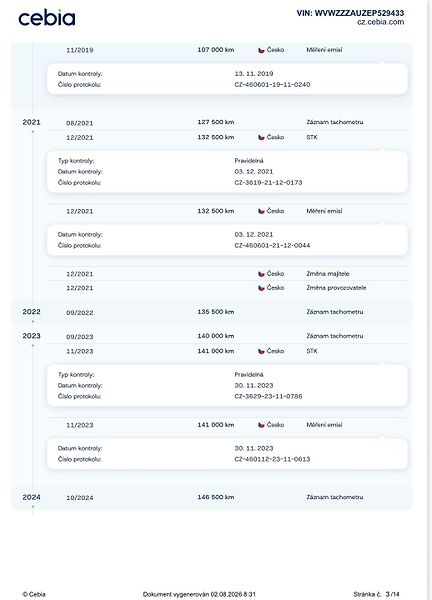432x600 pixels.
Task: Click the flag on the 12/2021 Měření emisí row
Action: coord(261,211)
